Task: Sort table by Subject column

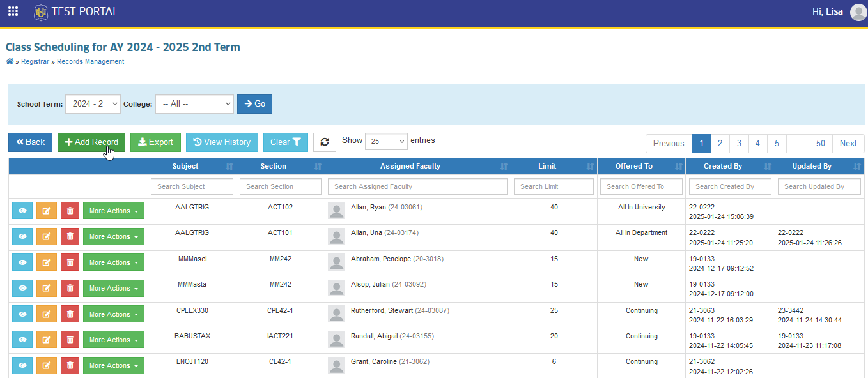Action: [x=192, y=166]
